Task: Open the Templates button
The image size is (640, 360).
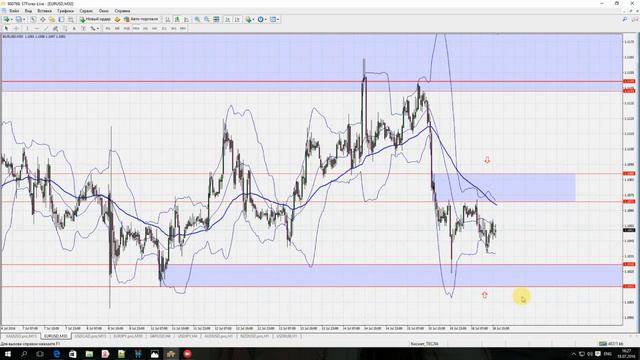Action: 273,19
